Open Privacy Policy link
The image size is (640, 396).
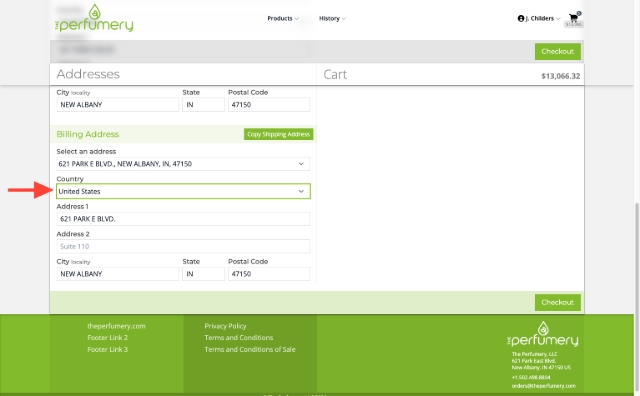225,326
